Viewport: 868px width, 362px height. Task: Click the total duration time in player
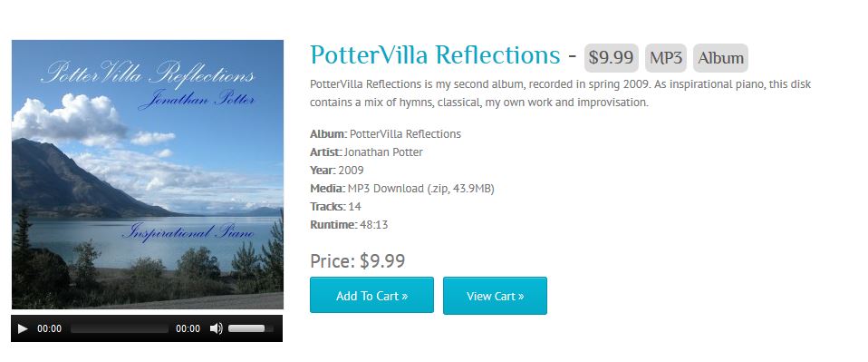[188, 328]
